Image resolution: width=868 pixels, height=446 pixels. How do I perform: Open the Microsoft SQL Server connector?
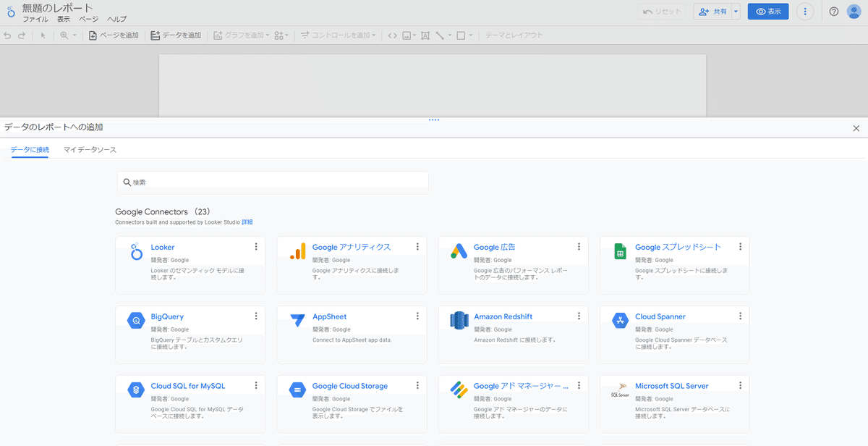point(672,386)
